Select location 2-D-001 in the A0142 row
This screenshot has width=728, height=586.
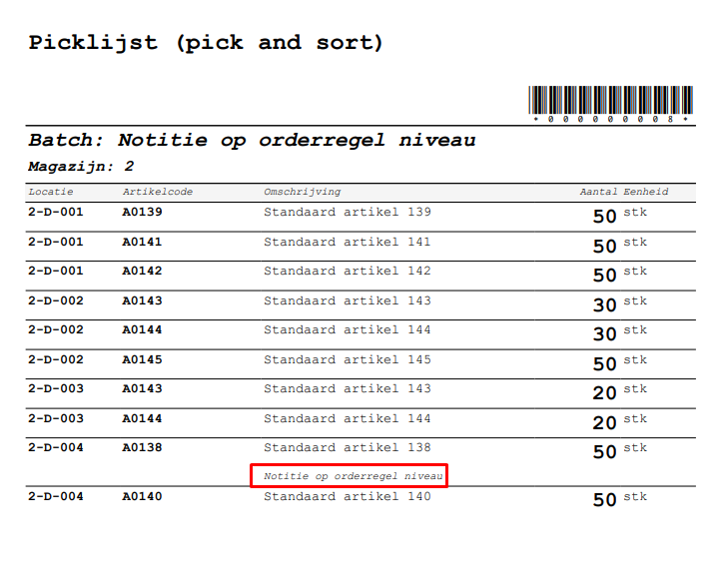point(56,271)
